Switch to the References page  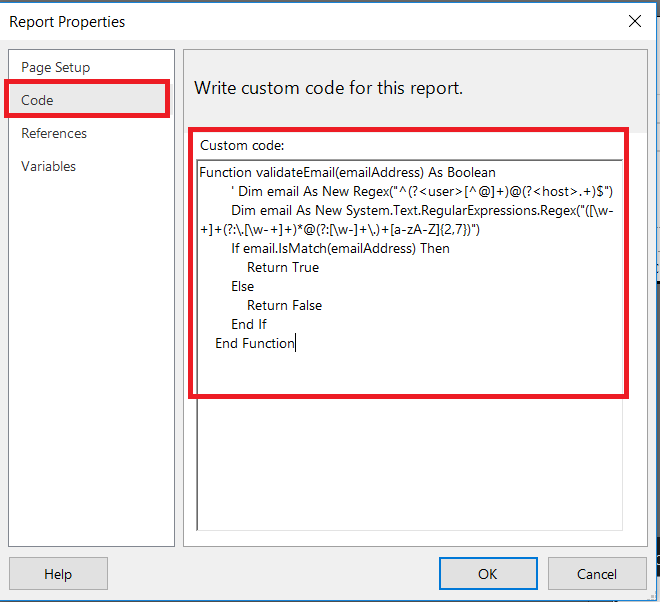pos(54,133)
